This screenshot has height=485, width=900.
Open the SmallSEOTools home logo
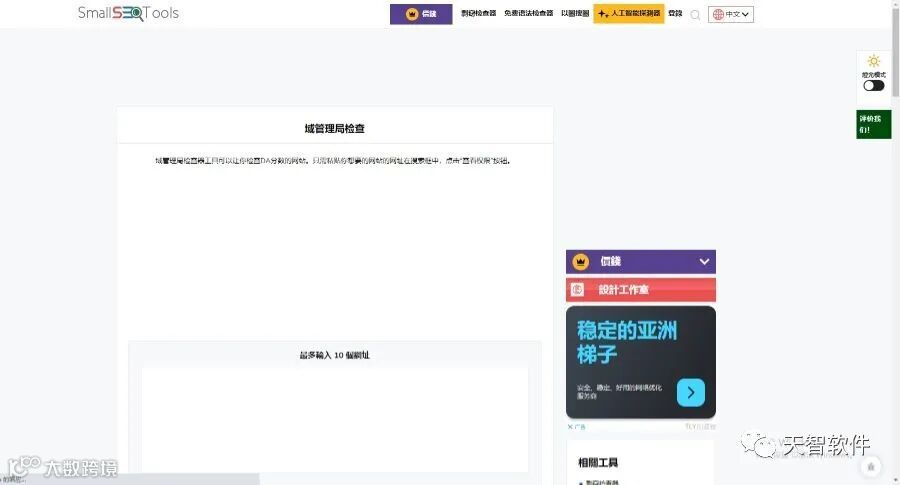coord(128,13)
